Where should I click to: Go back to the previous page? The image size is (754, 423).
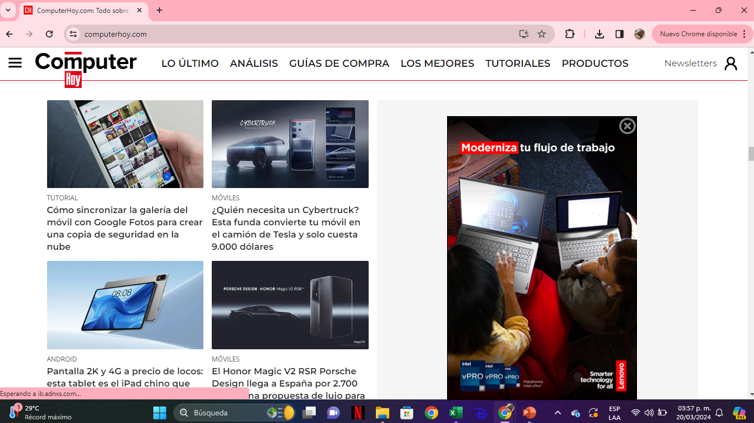click(10, 34)
